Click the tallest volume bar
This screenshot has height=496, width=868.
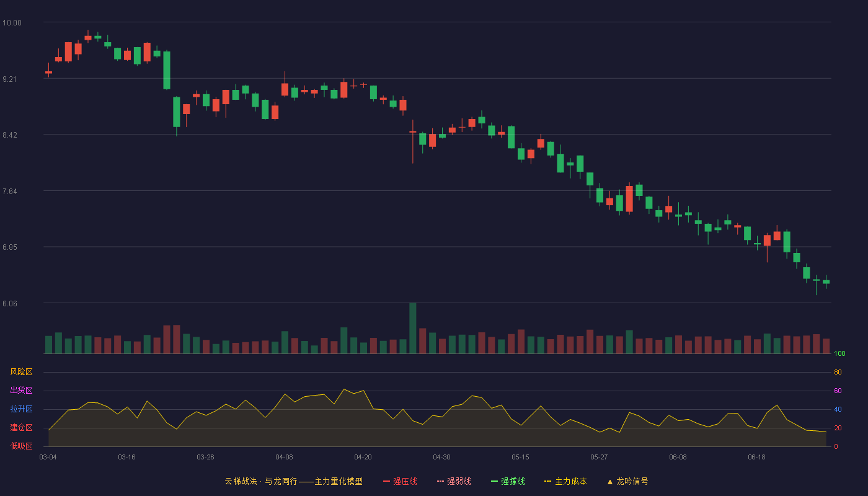[x=412, y=328]
